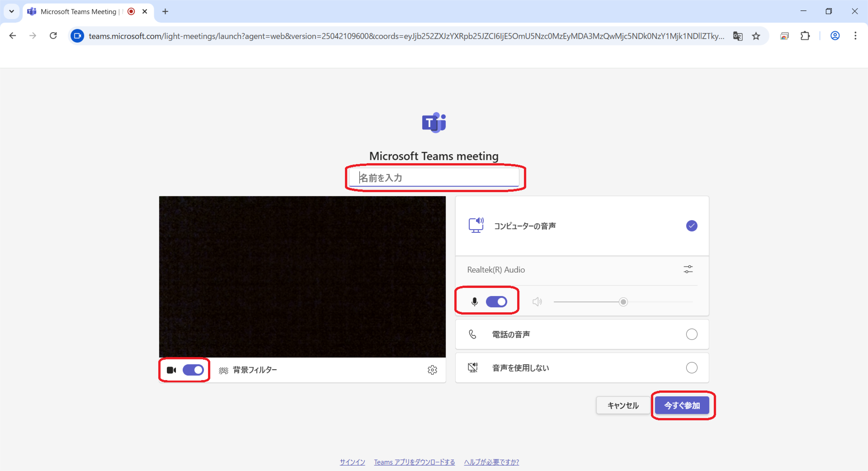
Task: Bookmark this page with star icon
Action: pyautogui.click(x=756, y=36)
